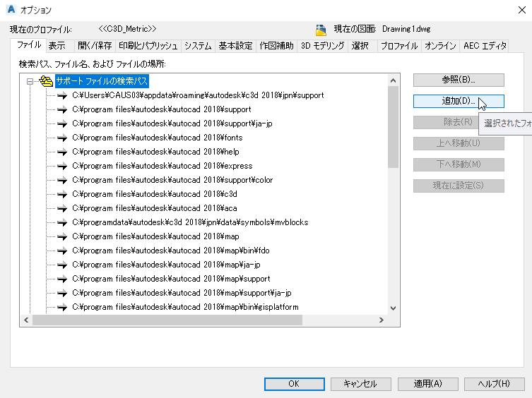The width and height of the screenshot is (532, 398).
Task: Switch to the 基本設定 tab
Action: point(235,46)
